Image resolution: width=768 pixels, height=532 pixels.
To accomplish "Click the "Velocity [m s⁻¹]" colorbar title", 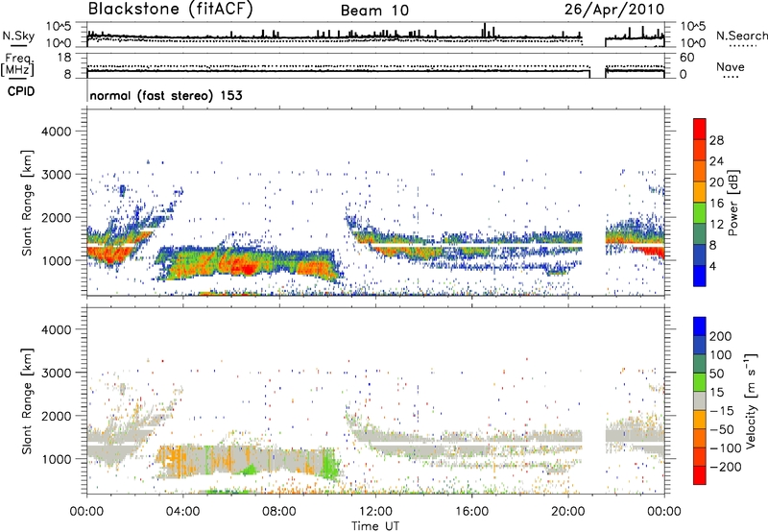I will tap(750, 400).
